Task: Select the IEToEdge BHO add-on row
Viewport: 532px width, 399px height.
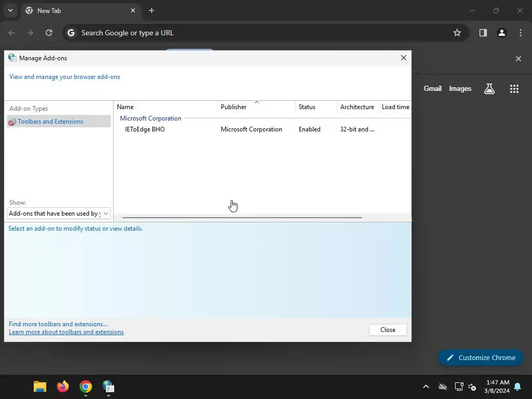Action: pos(263,129)
